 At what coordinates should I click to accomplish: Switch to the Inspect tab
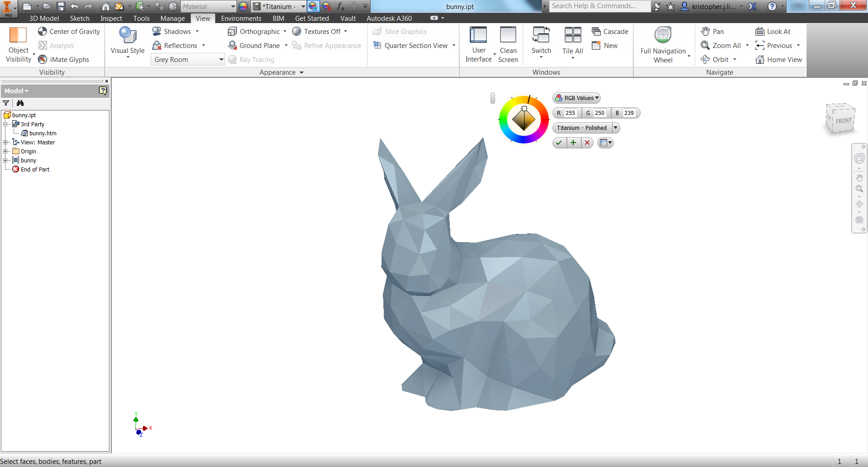[x=111, y=18]
